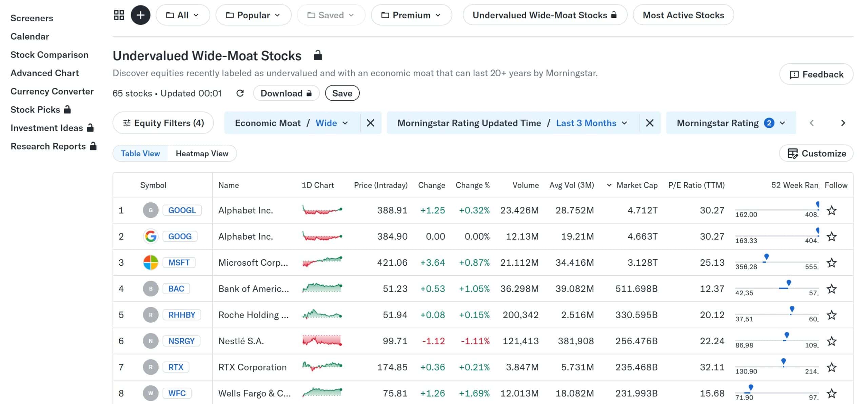
Task: Follow GOOGL with the star icon
Action: click(x=831, y=210)
